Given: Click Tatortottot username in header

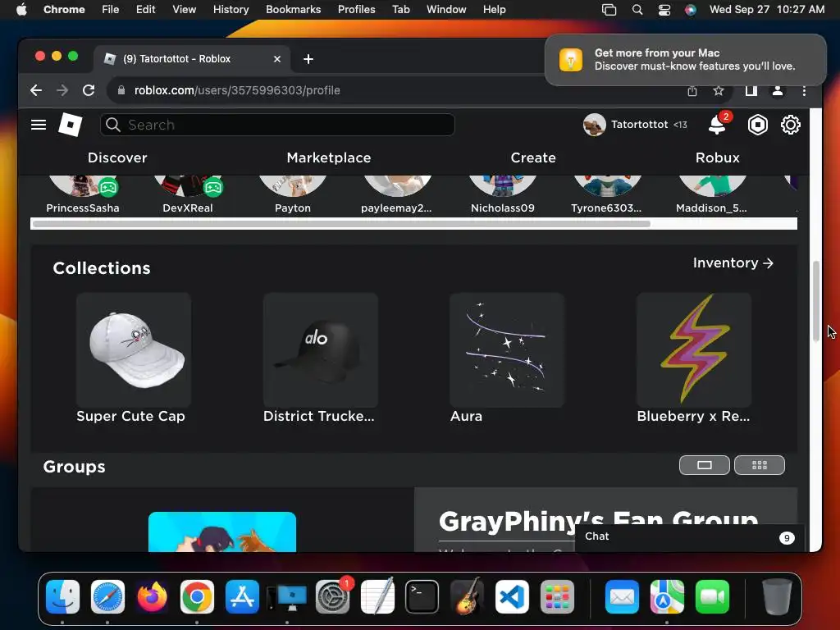Looking at the screenshot, I should pyautogui.click(x=639, y=125).
